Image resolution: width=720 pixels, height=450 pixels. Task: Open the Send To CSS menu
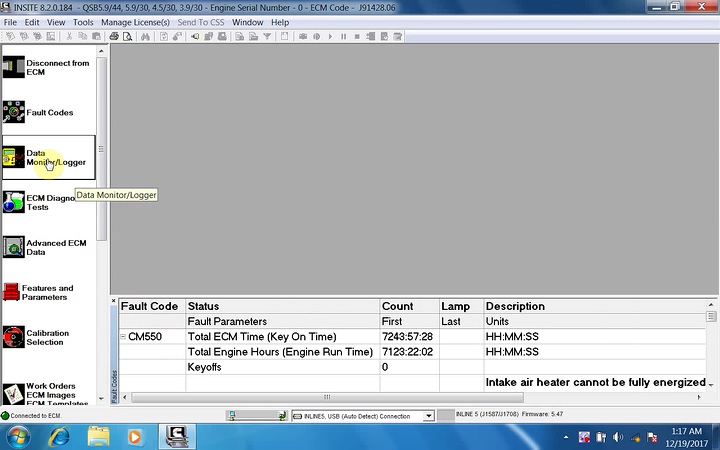(x=201, y=22)
